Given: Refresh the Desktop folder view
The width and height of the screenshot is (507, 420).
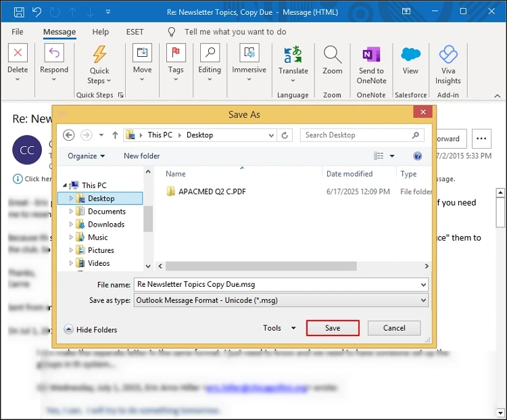Looking at the screenshot, I should click(285, 135).
